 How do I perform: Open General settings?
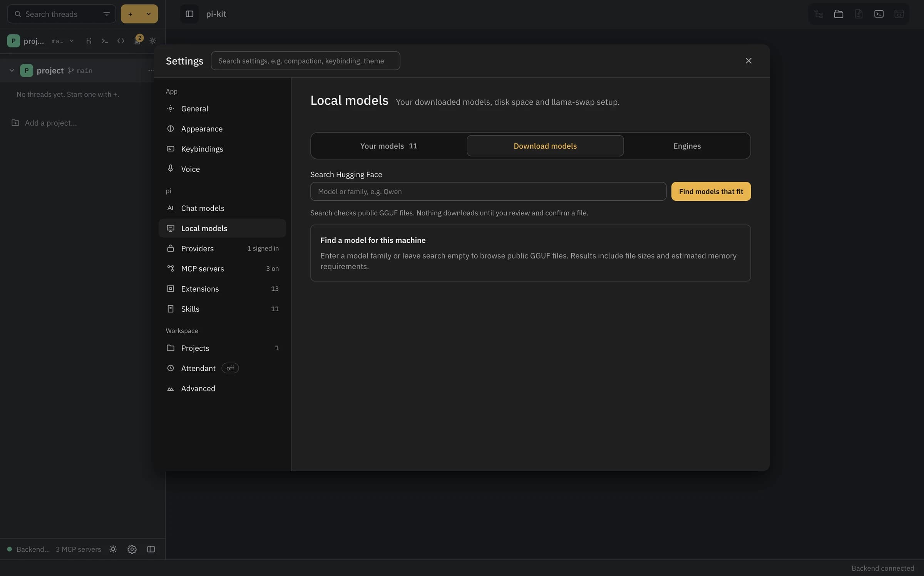(x=222, y=109)
